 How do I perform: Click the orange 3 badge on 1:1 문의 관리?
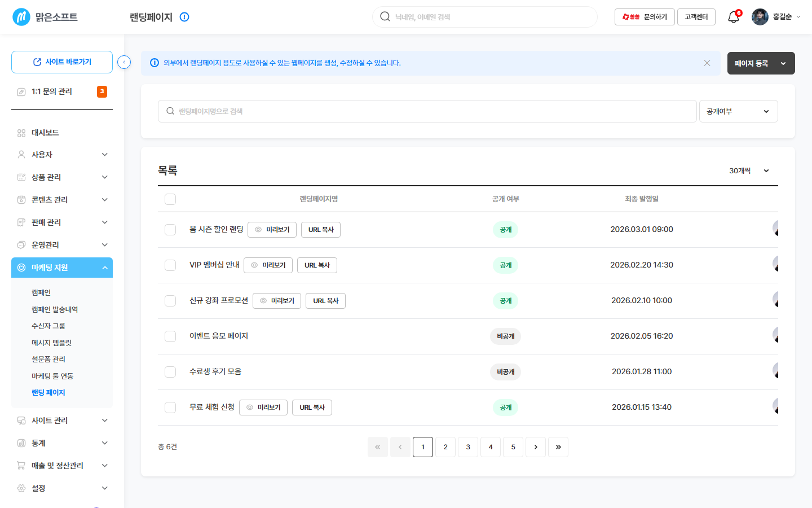point(102,91)
